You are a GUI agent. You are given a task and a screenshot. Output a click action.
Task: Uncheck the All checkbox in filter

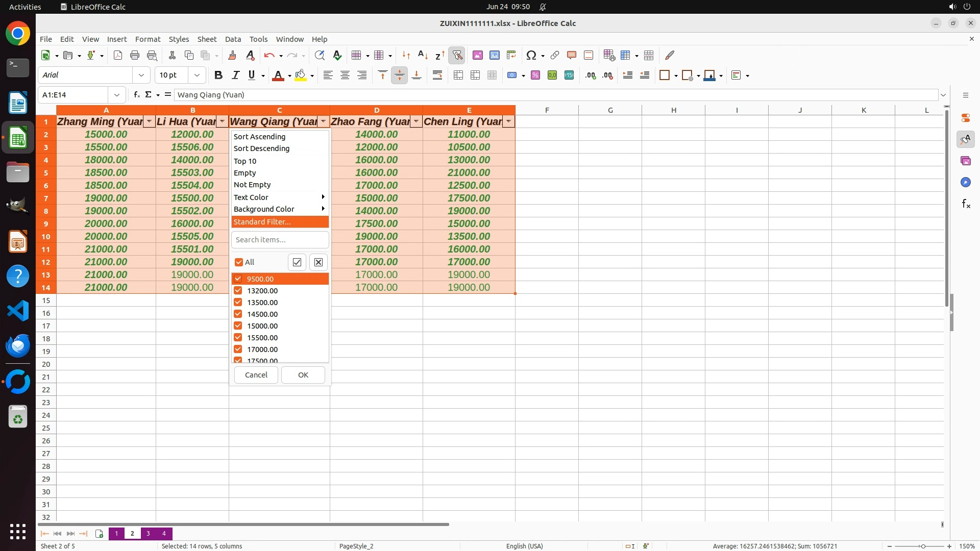pos(238,262)
